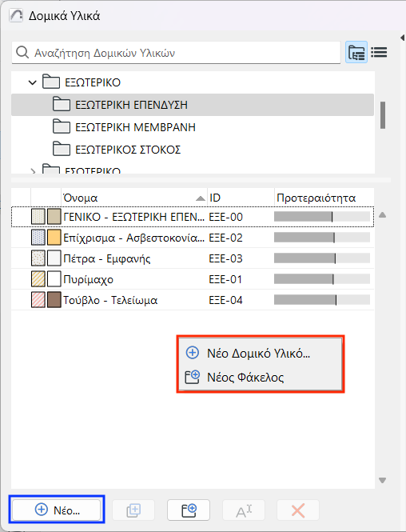Collapse the ΕΞΩΤΕΡΙΚΟ folder
The height and width of the screenshot is (532, 406).
[33, 82]
